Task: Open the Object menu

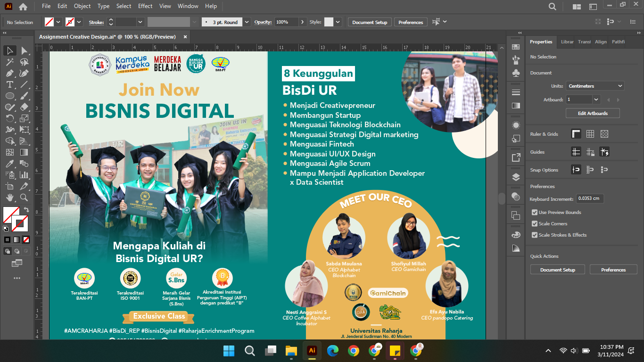Action: coord(83,6)
